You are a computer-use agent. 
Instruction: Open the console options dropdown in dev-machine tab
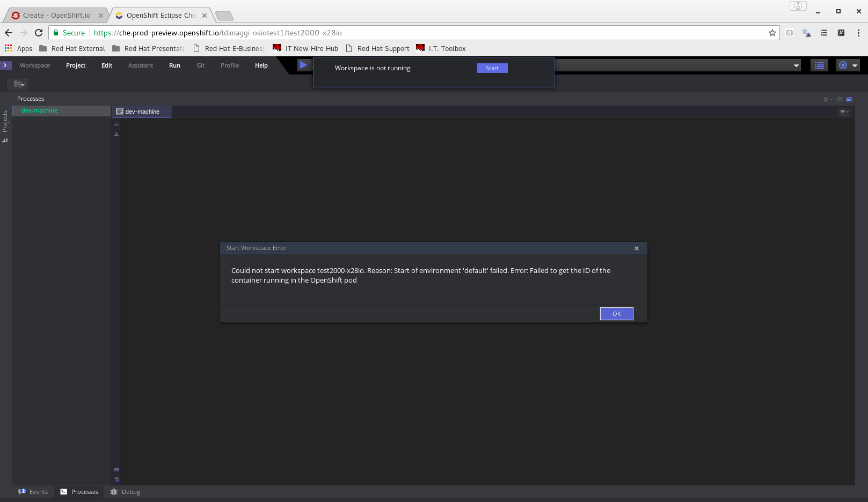[844, 112]
